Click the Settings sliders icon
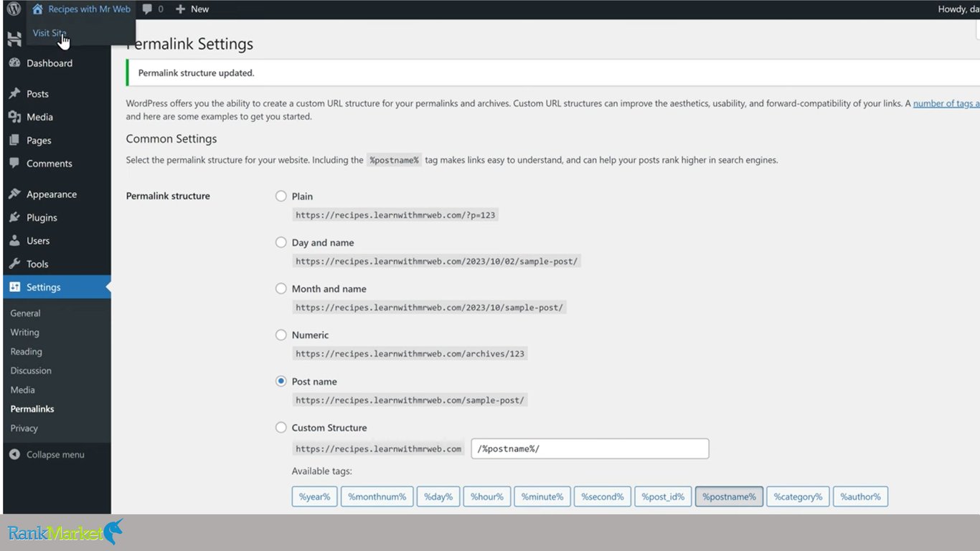 [x=14, y=287]
